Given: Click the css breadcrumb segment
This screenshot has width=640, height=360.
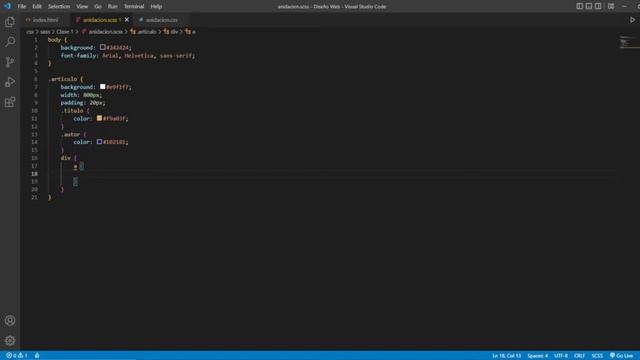Looking at the screenshot, I should coord(30,31).
